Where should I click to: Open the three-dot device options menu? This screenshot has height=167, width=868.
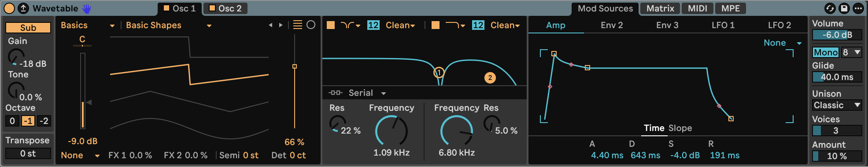pos(858,8)
